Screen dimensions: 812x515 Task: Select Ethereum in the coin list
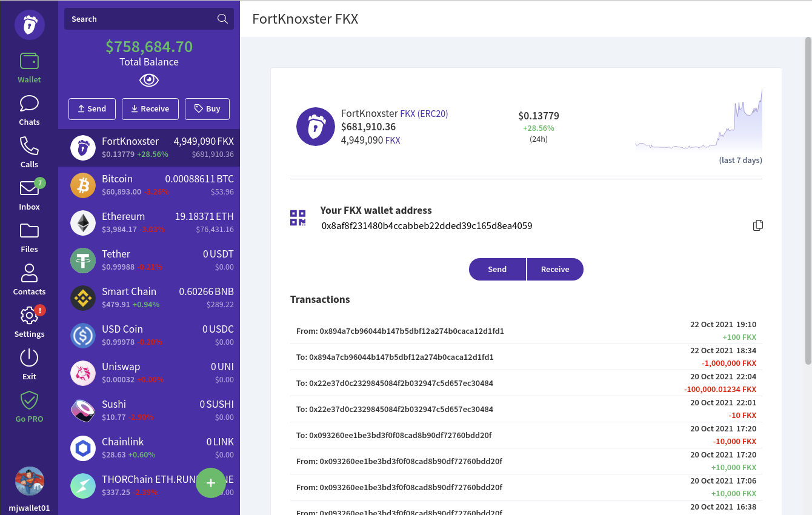click(x=149, y=222)
